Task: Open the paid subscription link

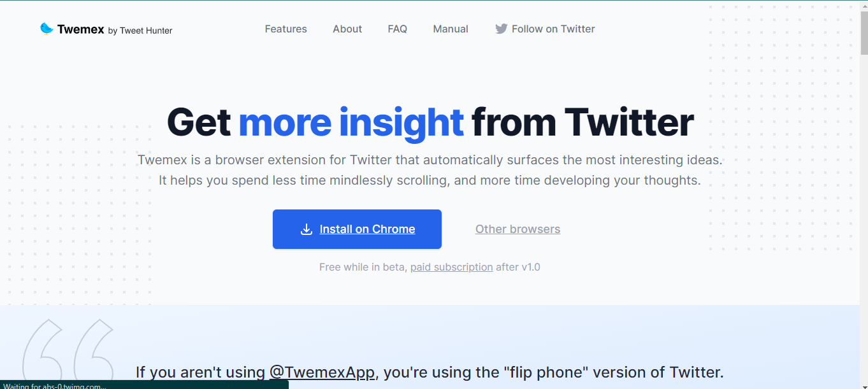Action: click(451, 267)
